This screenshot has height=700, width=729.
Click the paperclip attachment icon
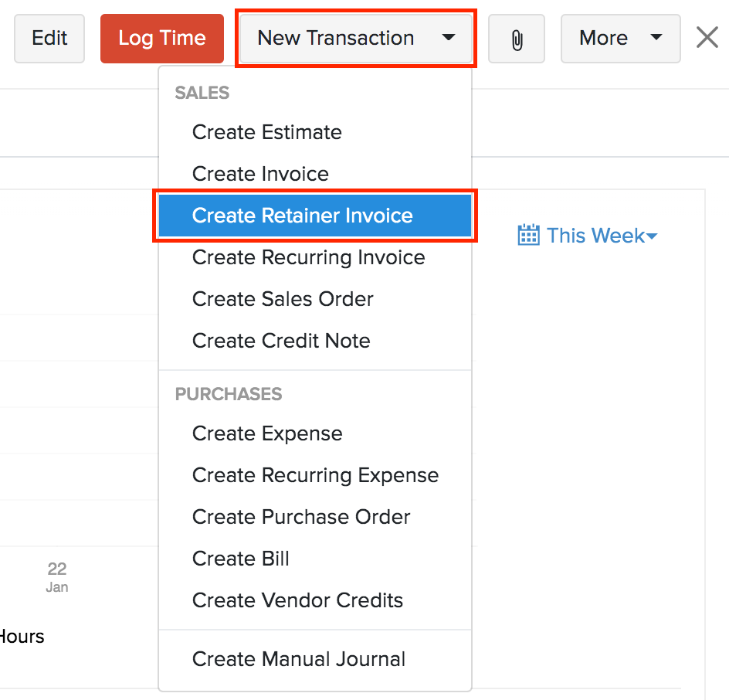[517, 38]
